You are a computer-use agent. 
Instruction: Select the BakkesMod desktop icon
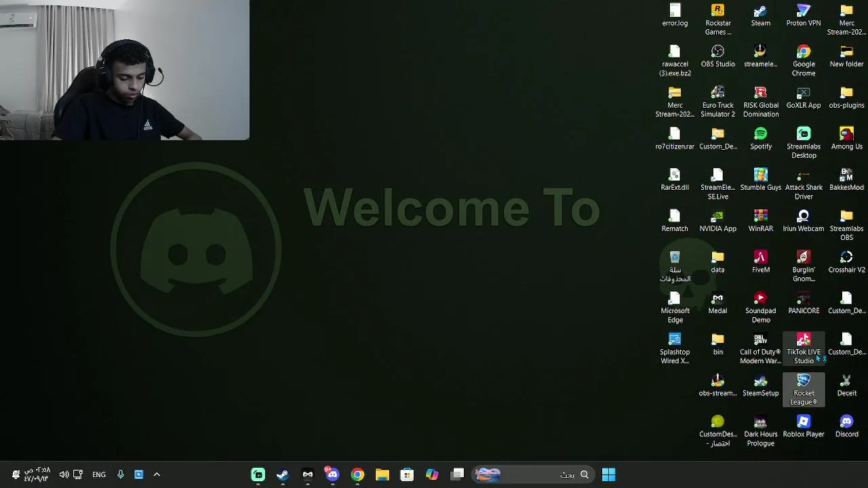846,180
